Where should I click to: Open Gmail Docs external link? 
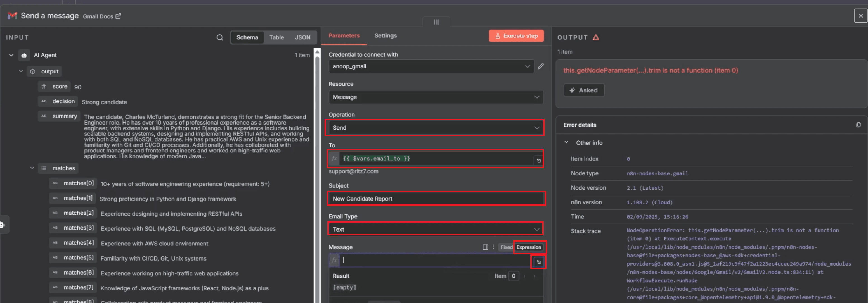click(x=102, y=16)
